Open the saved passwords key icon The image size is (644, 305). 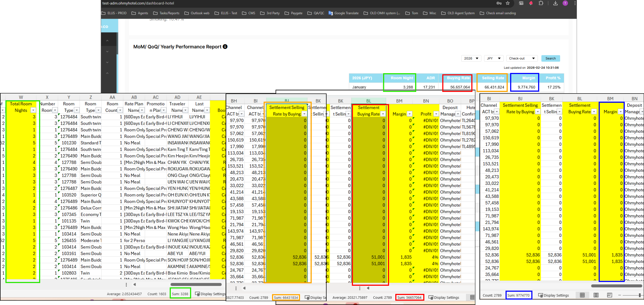click(499, 3)
